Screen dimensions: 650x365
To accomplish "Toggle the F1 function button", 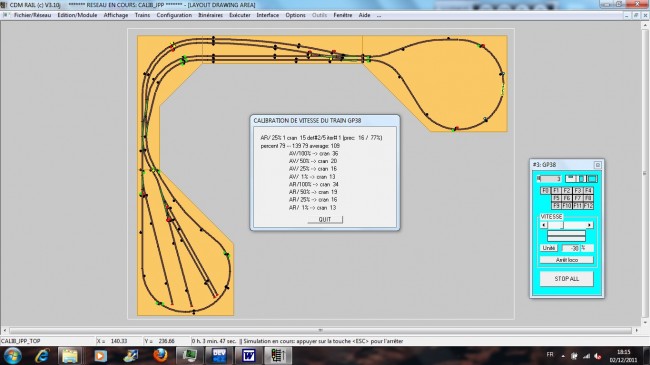I will click(556, 191).
